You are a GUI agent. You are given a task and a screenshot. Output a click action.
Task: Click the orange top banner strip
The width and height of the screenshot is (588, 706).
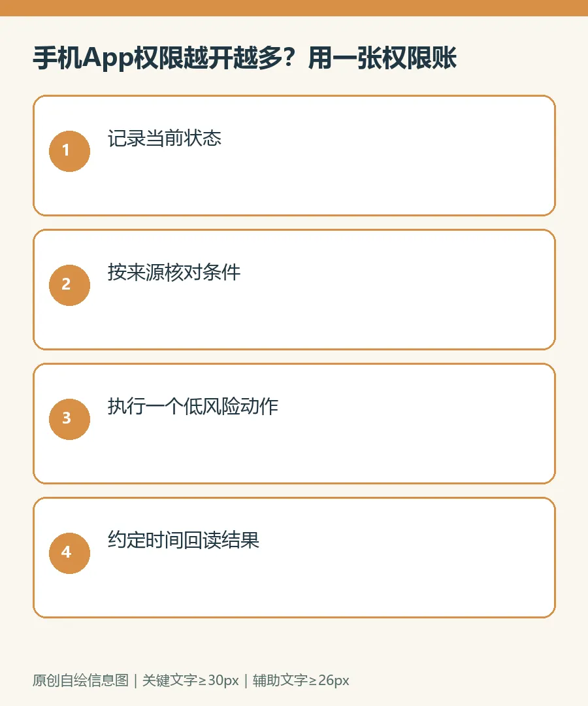294,8
